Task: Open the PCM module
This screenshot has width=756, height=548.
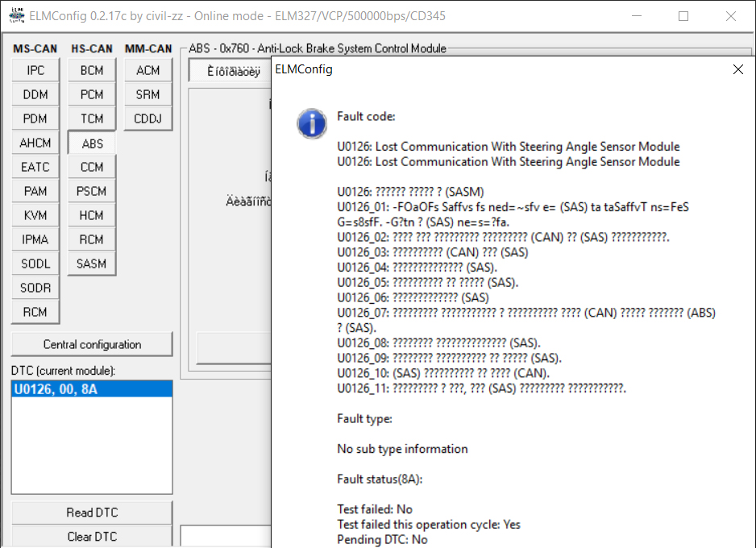Action: 92,95
